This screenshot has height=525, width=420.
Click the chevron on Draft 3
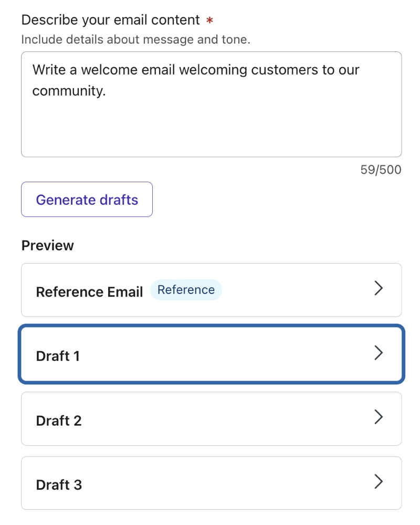pos(378,482)
